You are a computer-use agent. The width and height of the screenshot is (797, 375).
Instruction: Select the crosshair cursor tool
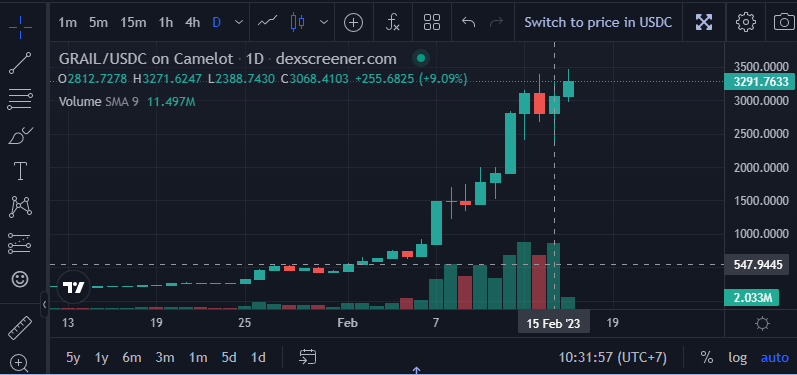(x=20, y=26)
